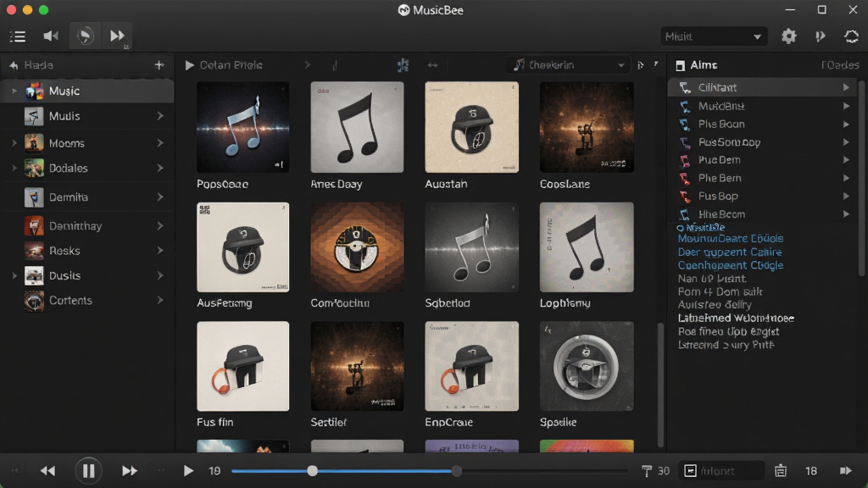
Task: Select Hhe Boom in the right panel
Action: [x=762, y=214]
